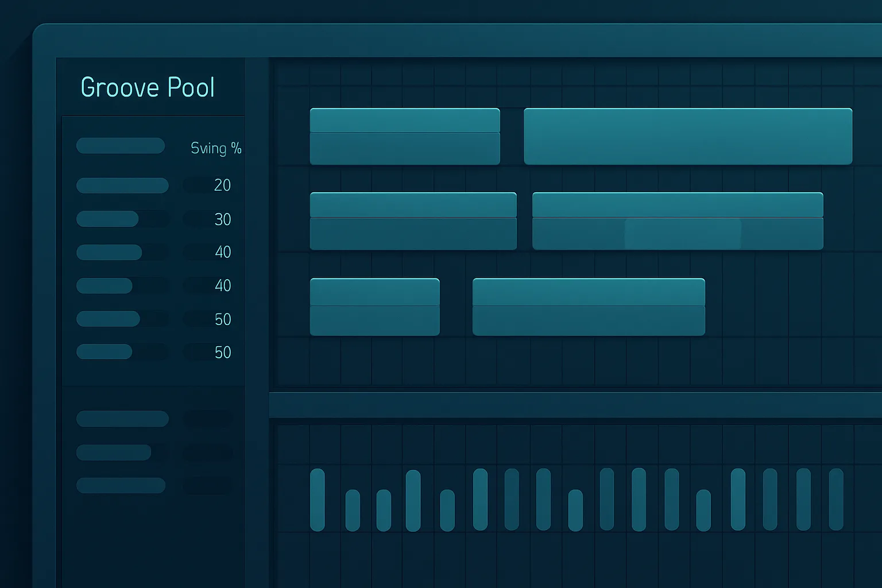
Task: Click the horizontal divider between grid and velocity lane
Action: click(x=574, y=404)
